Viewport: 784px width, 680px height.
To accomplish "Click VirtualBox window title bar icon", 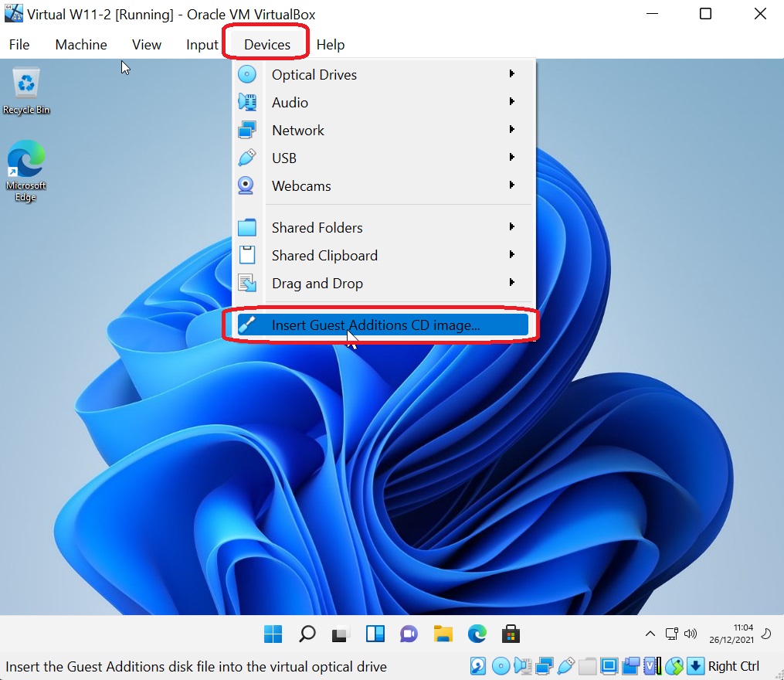I will click(x=13, y=13).
